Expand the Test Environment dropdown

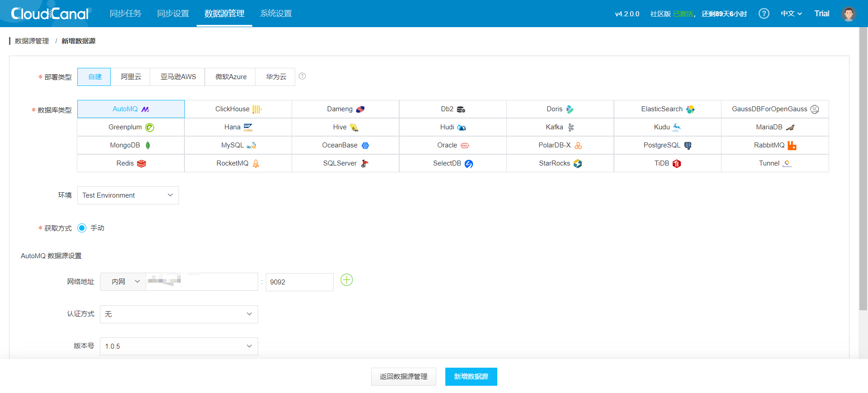coord(128,195)
